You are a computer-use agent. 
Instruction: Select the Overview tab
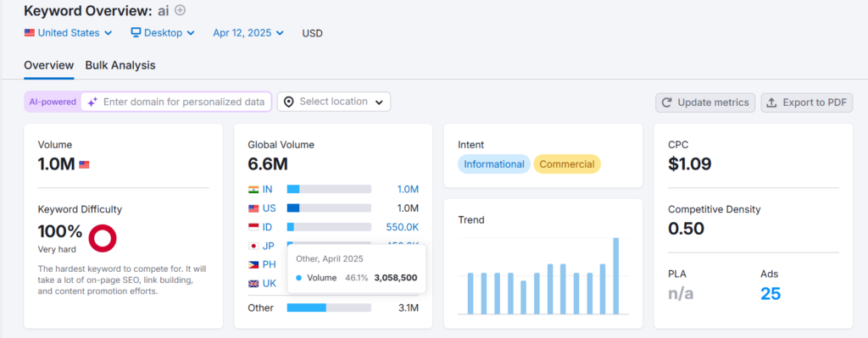pyautogui.click(x=48, y=65)
